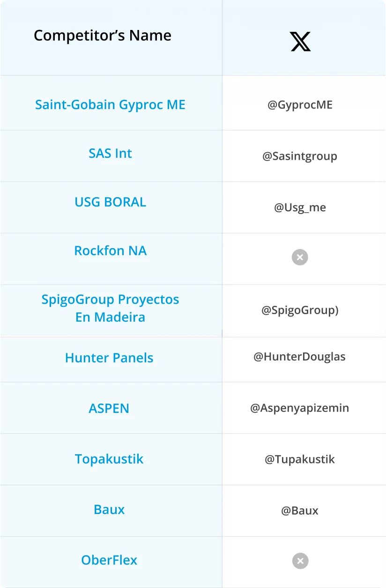Image resolution: width=386 pixels, height=588 pixels.
Task: Select the USG BORAL competitor link
Action: (x=110, y=202)
